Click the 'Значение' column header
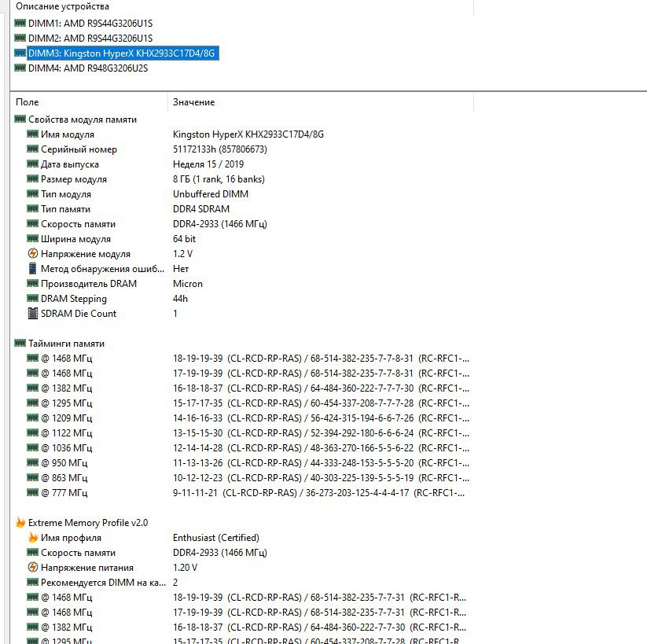This screenshot has width=647, height=644. point(193,102)
